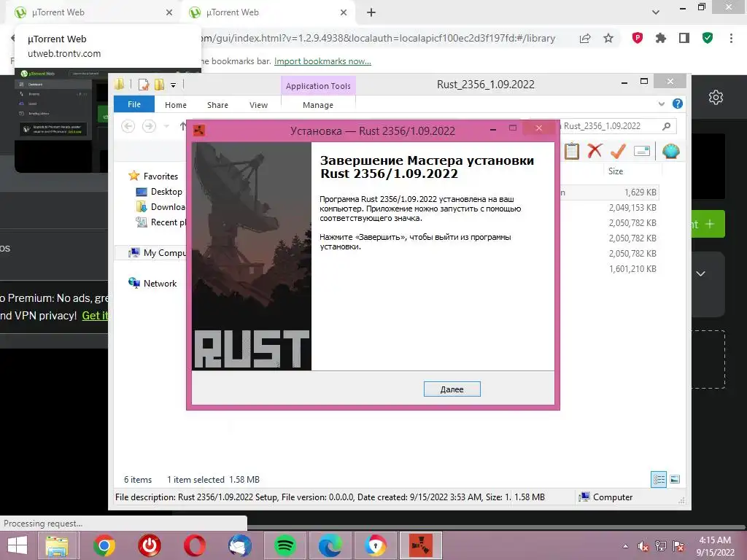Open the Share ribbon tab
747x560 pixels.
(217, 105)
